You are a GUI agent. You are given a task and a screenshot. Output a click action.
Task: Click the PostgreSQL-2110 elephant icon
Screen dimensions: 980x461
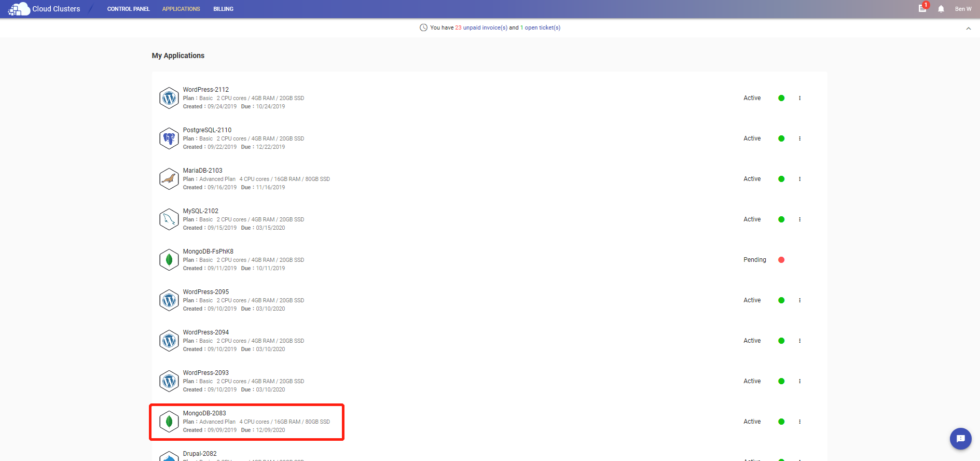tap(169, 138)
